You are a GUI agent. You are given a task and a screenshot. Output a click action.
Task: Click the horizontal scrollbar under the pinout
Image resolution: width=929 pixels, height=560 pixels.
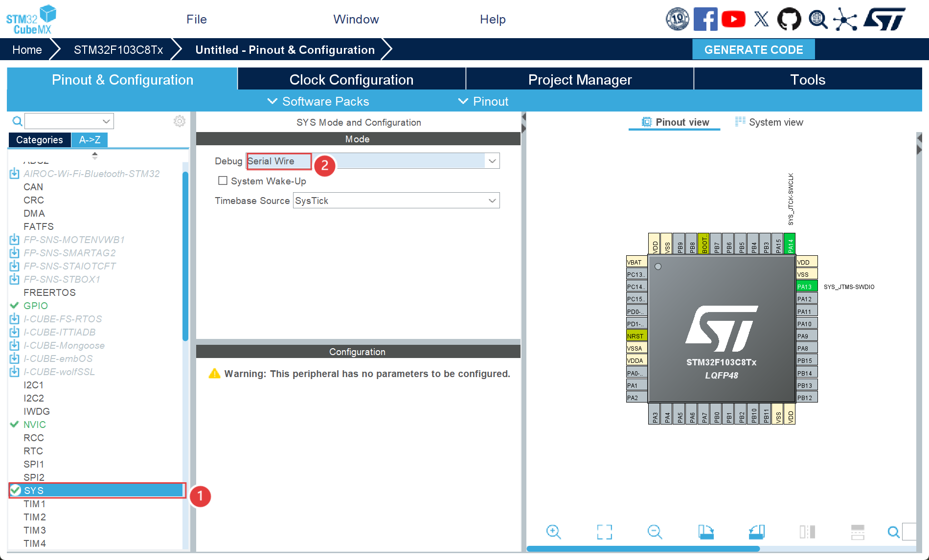pyautogui.click(x=643, y=548)
